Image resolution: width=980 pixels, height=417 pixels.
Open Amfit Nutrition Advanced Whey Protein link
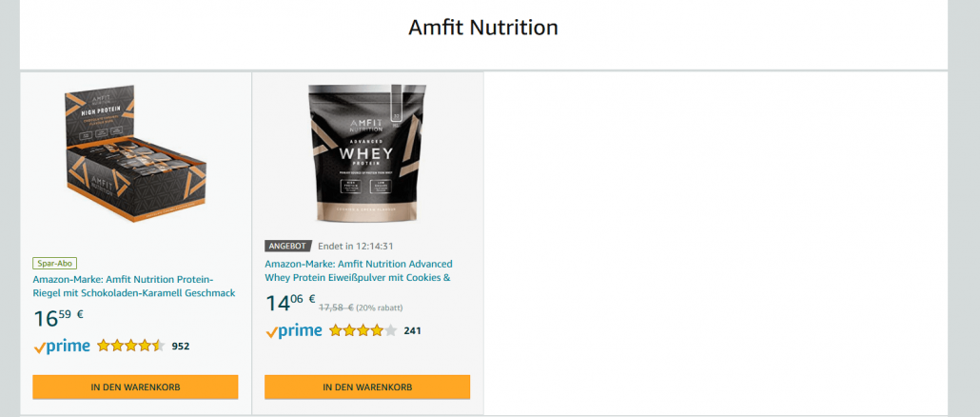click(359, 270)
